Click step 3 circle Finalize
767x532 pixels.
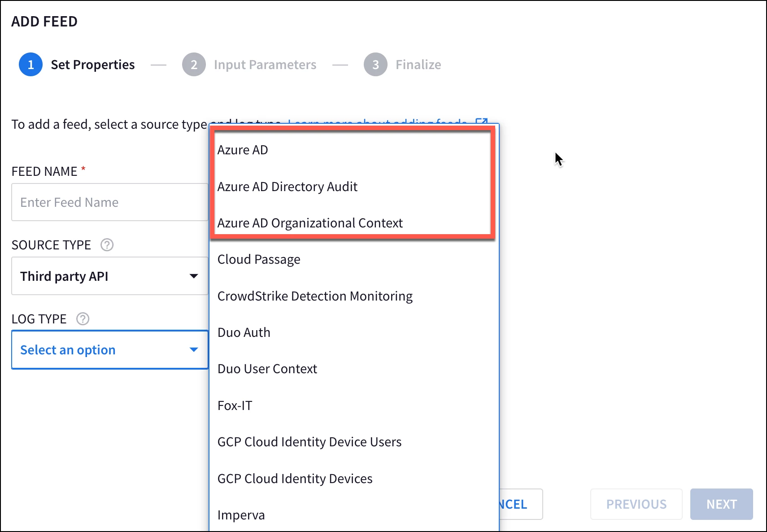pos(375,65)
